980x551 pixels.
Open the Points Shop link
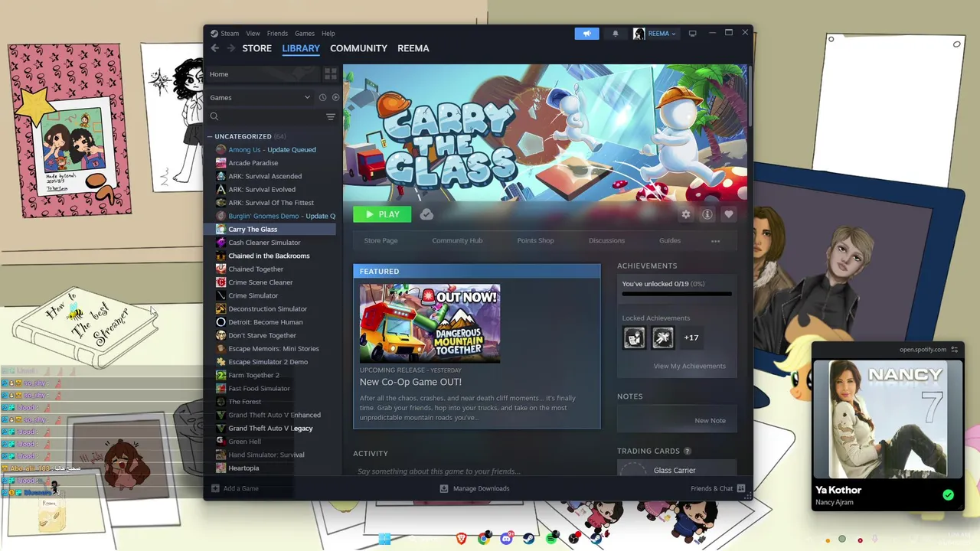click(535, 241)
